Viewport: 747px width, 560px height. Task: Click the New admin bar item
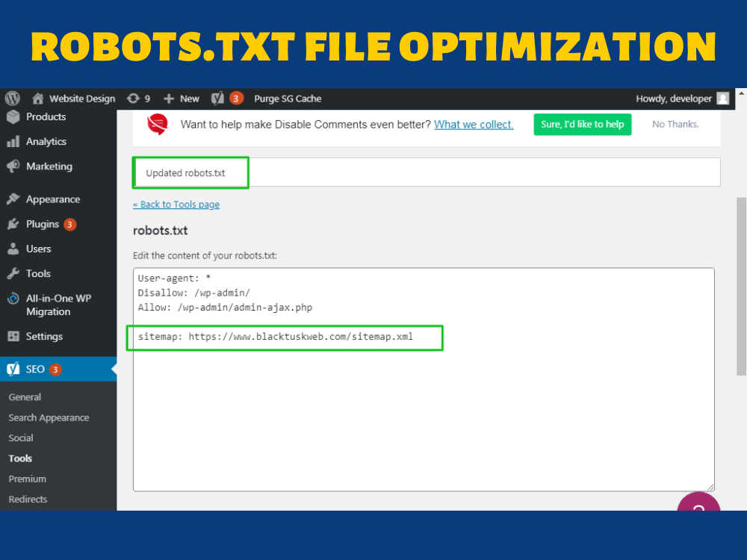(x=190, y=99)
